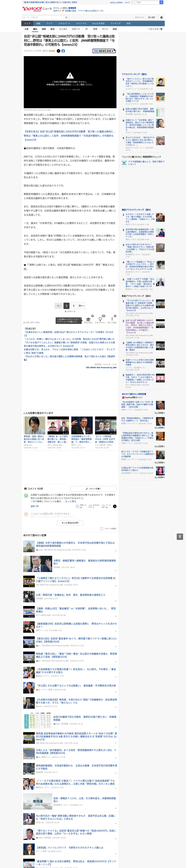Share the first comment on X
This screenshot has height=868, width=186.
click(115, 506)
